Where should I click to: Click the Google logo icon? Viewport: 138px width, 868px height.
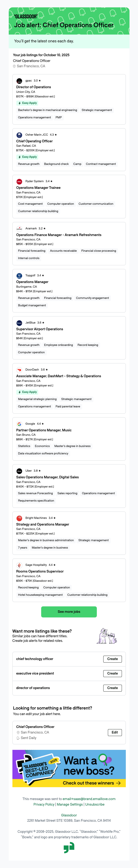click(19, 424)
